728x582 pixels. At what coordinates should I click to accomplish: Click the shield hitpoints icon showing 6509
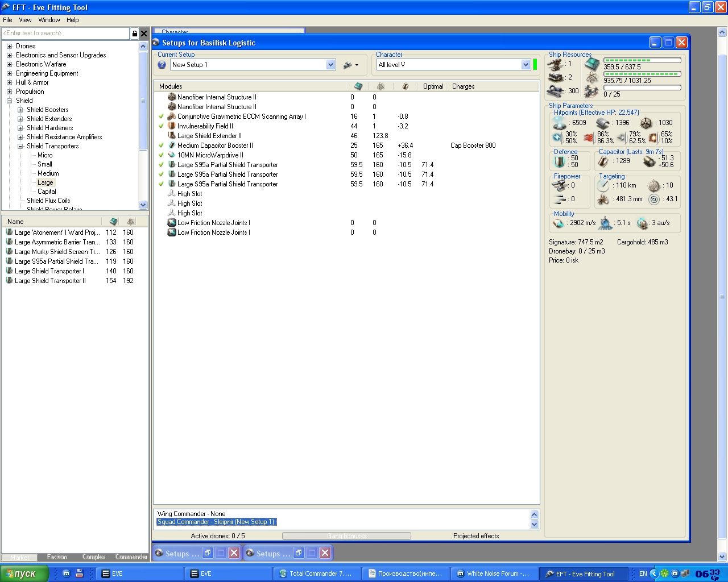click(560, 123)
